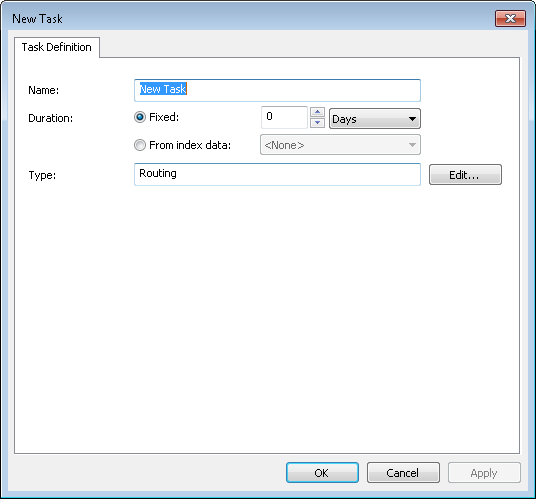Select the Fixed duration radio button
The width and height of the screenshot is (536, 499).
[x=140, y=117]
